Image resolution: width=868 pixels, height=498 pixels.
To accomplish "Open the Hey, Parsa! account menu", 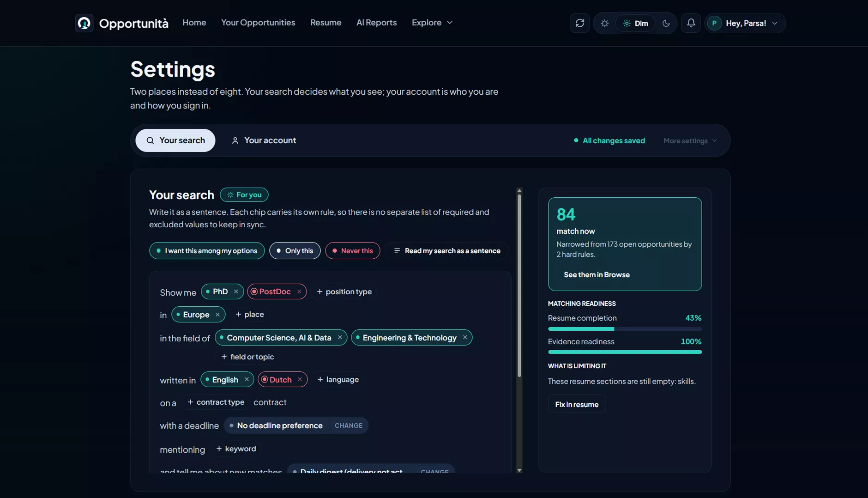I will pos(745,23).
